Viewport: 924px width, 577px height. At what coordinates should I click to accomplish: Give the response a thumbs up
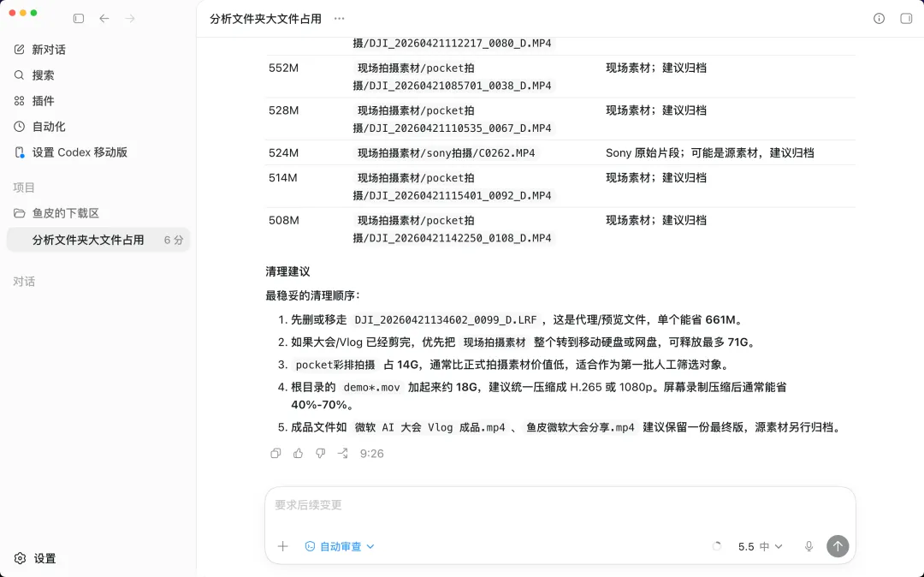coord(299,453)
